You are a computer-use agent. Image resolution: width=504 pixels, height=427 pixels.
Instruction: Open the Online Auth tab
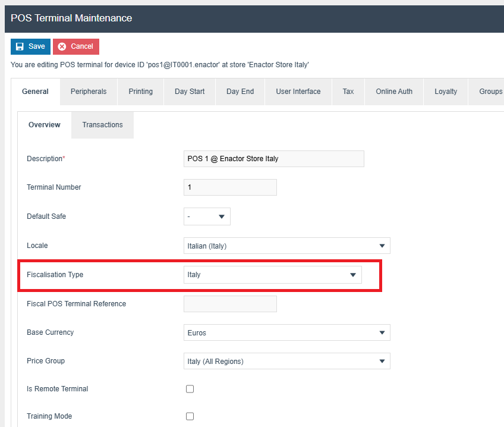394,92
